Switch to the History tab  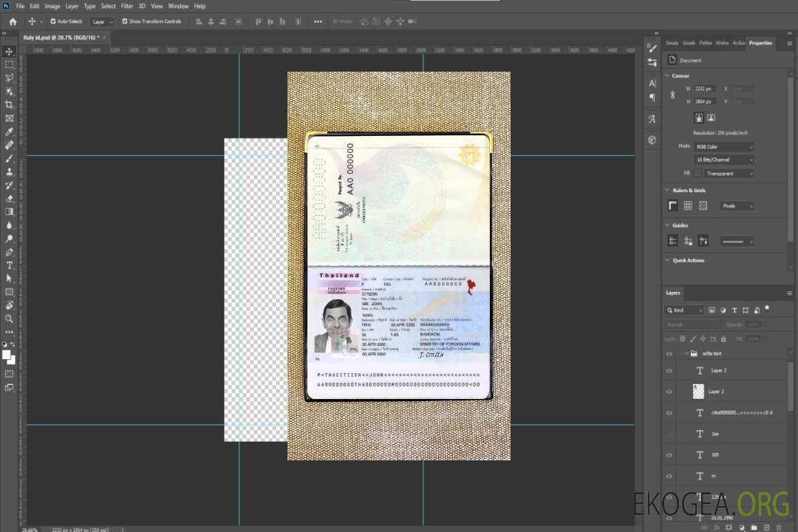click(x=722, y=44)
